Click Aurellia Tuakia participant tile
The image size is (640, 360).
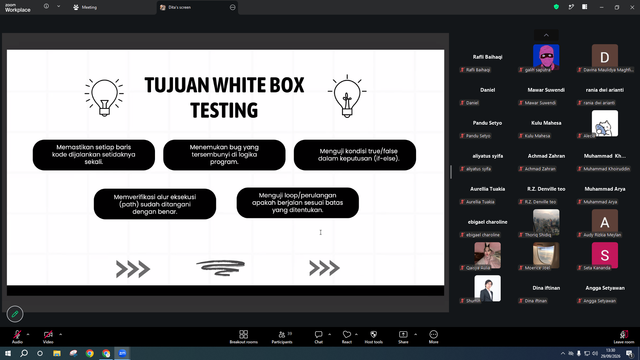(x=487, y=191)
